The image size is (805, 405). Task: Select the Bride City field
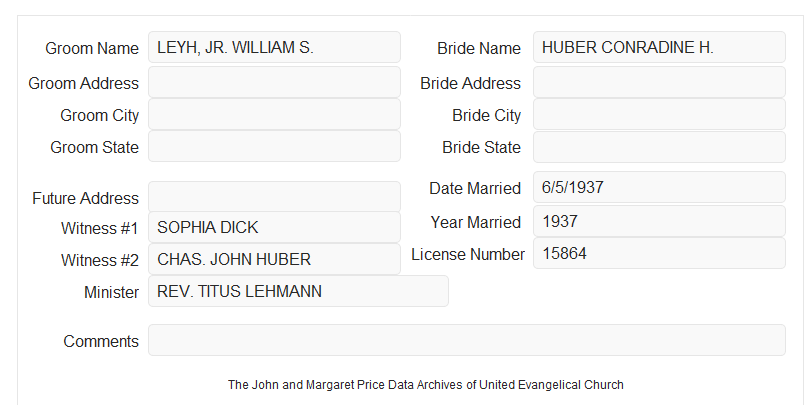(659, 114)
